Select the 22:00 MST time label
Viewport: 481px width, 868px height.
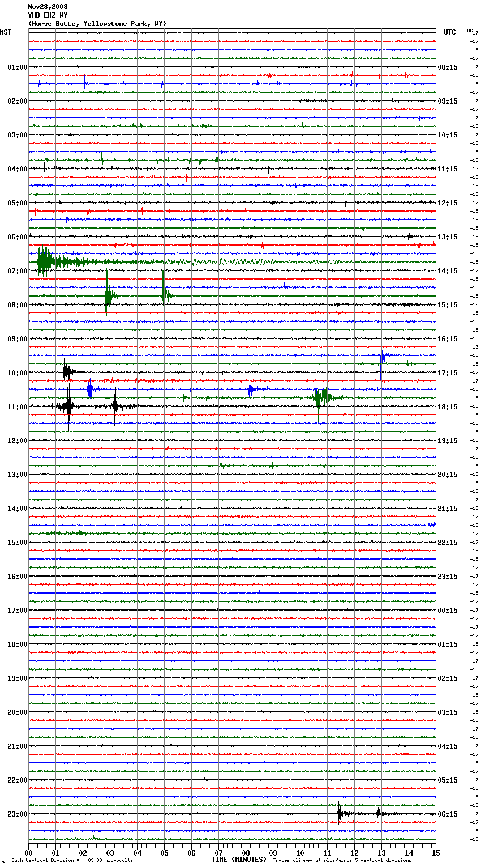point(18,780)
